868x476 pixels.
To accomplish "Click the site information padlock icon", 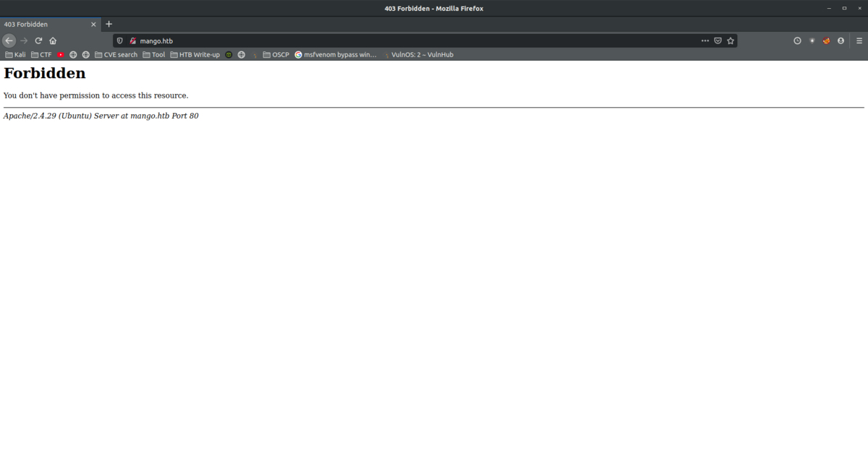I will coord(131,41).
